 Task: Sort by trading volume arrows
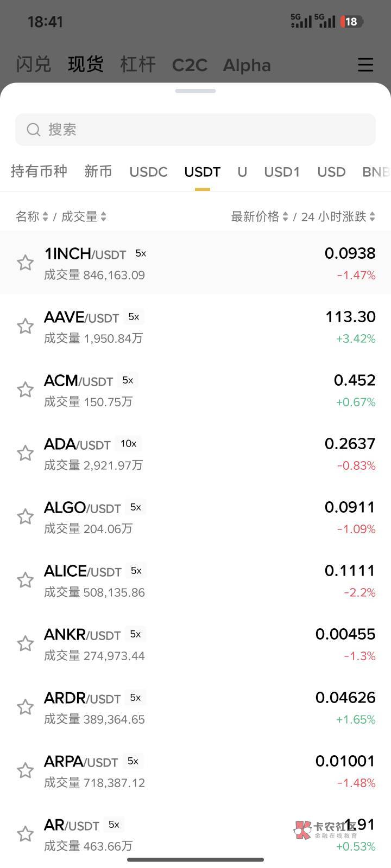(x=103, y=217)
